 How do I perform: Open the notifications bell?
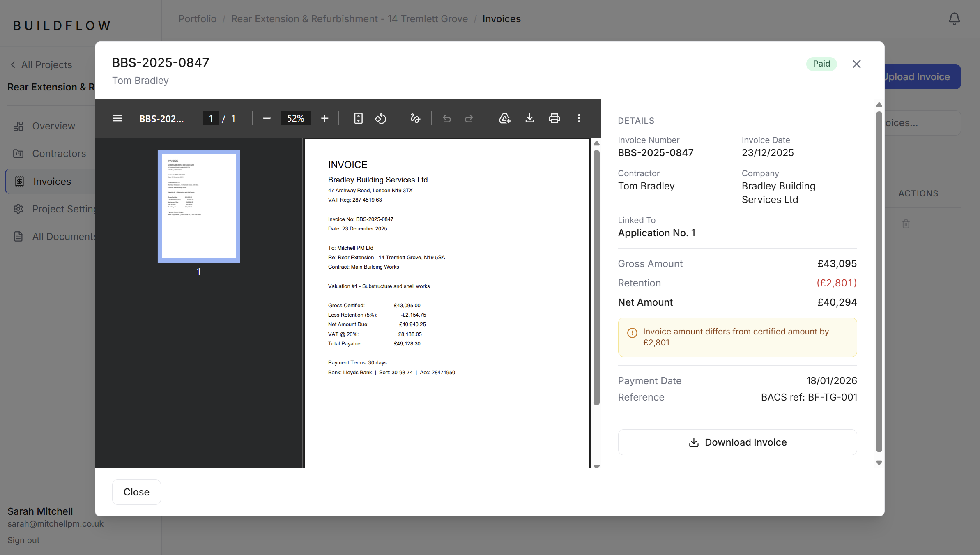[954, 19]
